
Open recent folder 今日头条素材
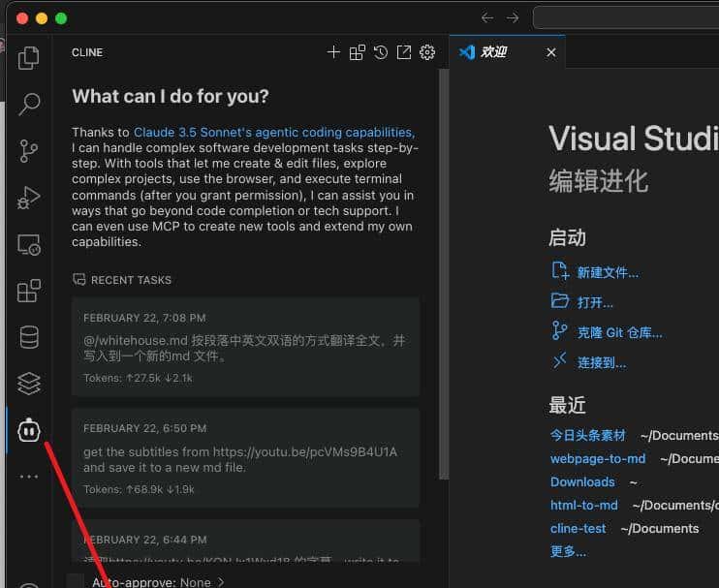[588, 435]
